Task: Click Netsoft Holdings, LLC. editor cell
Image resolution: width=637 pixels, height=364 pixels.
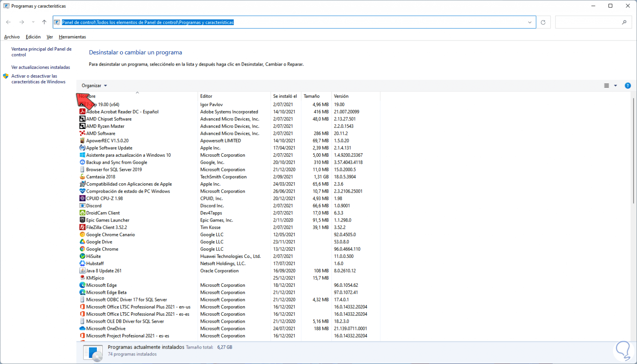Action: 223,264
